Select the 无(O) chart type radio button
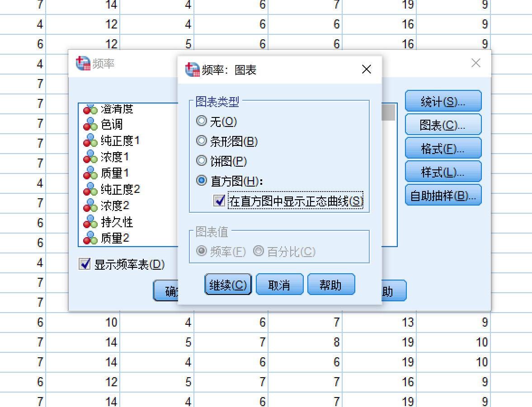Image resolution: width=532 pixels, height=407 pixels. [x=202, y=121]
